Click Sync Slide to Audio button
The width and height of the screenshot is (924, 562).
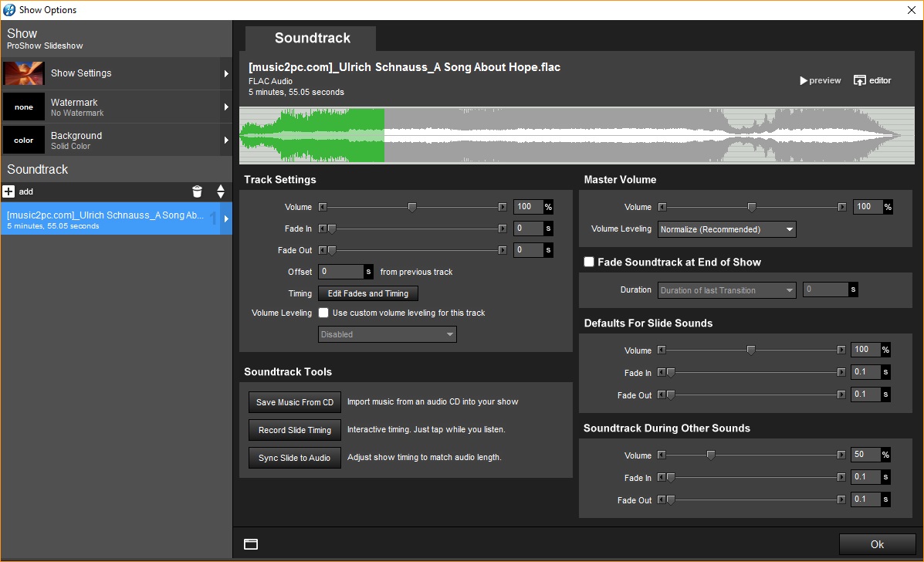(295, 458)
